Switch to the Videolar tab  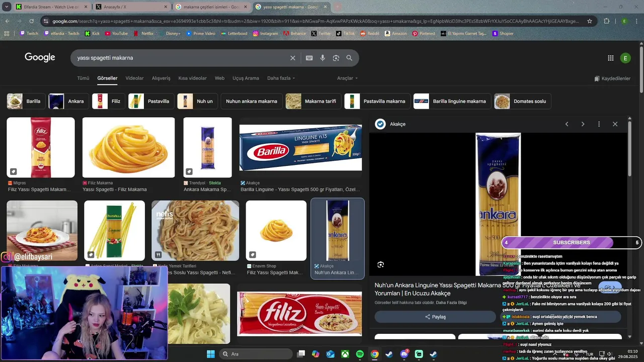click(x=134, y=78)
